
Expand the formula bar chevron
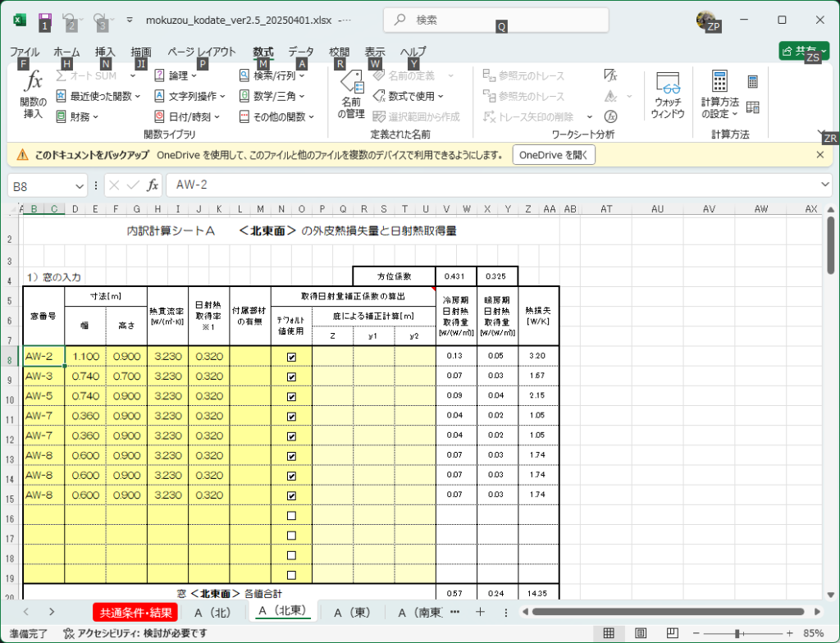tap(824, 185)
